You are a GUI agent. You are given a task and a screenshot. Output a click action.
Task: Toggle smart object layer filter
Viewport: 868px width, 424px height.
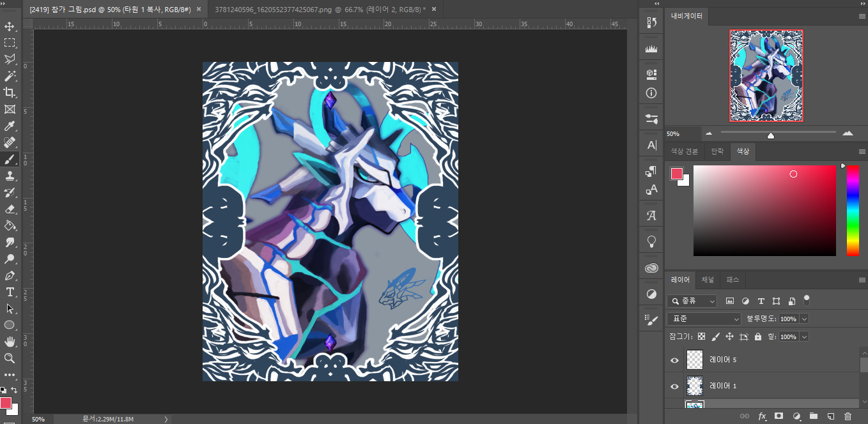(791, 301)
